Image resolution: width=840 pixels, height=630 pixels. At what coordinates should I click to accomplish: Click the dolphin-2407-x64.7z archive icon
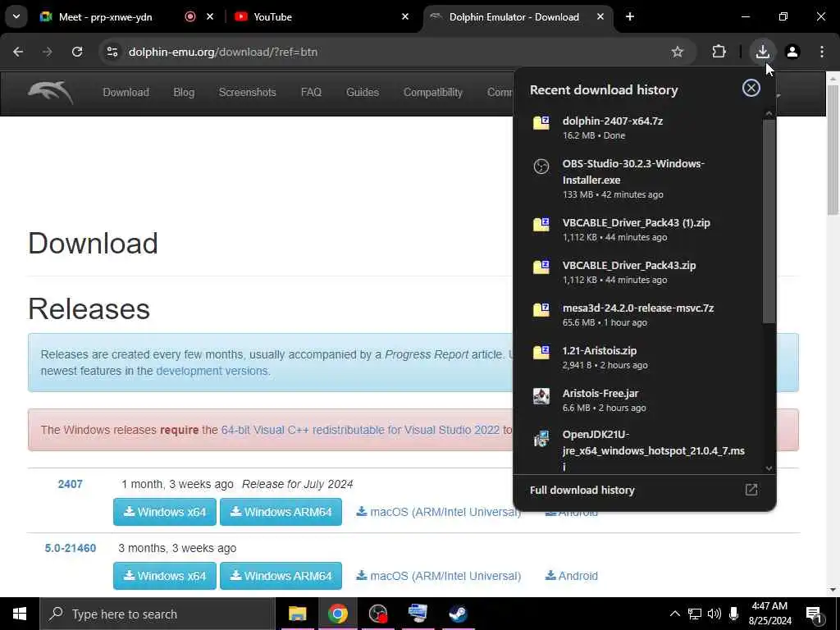(541, 123)
